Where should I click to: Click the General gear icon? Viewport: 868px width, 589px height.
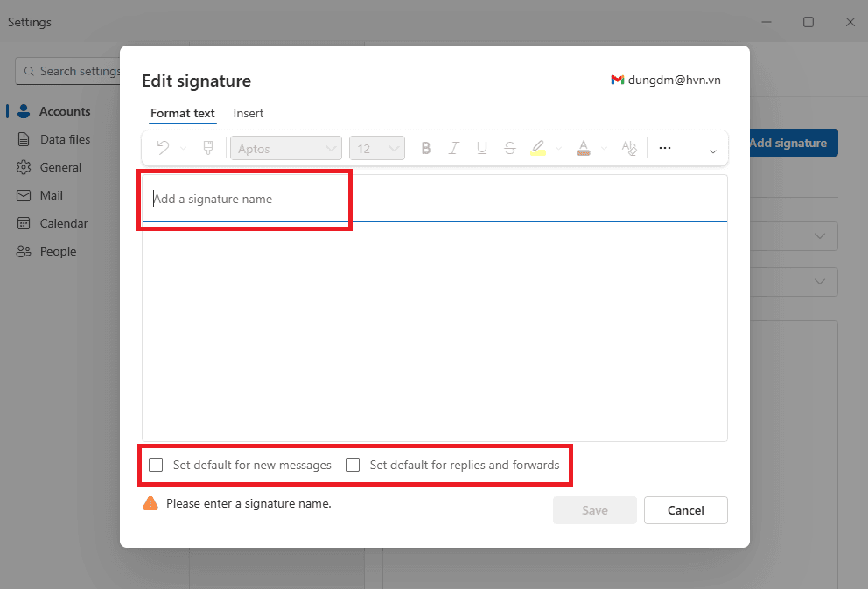click(x=24, y=167)
